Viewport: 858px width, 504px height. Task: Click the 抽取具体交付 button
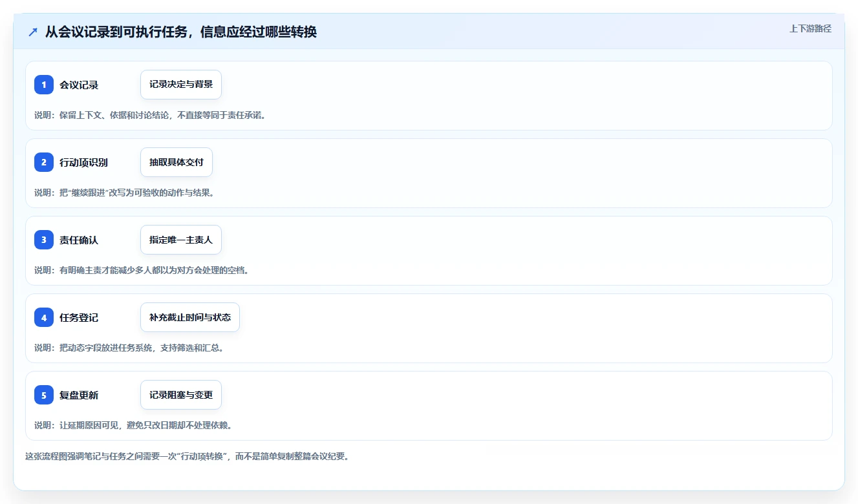point(177,162)
